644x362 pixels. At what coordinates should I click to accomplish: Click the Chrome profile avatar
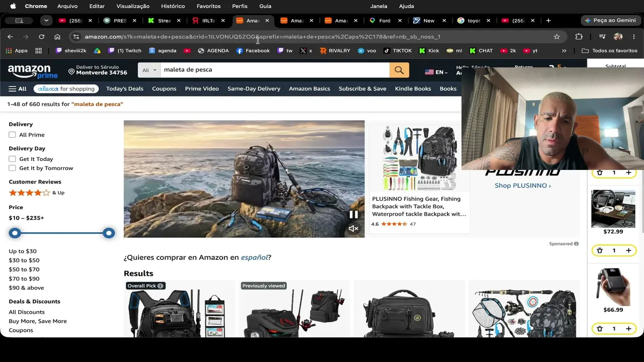pos(618,37)
